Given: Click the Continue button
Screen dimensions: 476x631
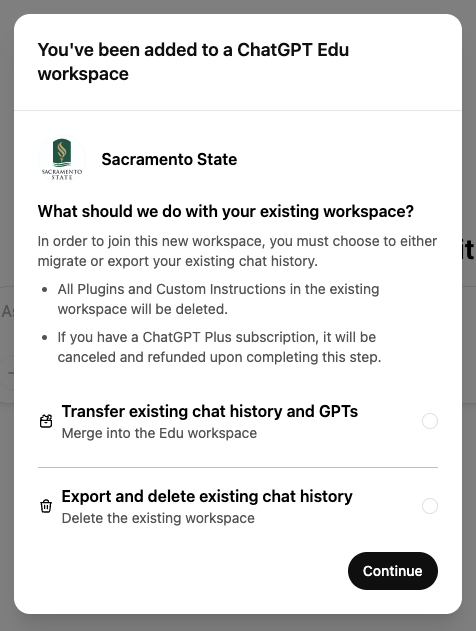Looking at the screenshot, I should click(393, 571).
